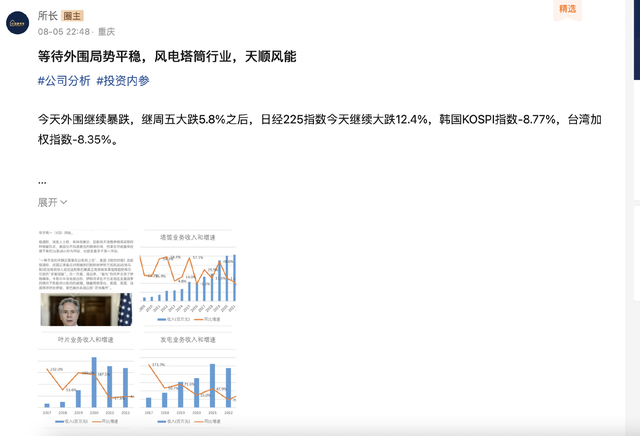Viewport: 640px width, 436px height.
Task: Select the timestamp 08-05 22:48
Action: pyautogui.click(x=64, y=32)
